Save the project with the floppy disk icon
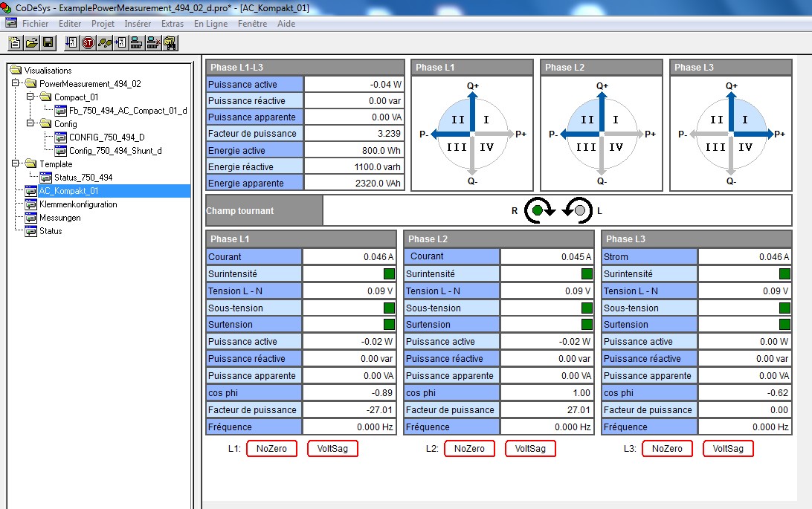 point(48,42)
